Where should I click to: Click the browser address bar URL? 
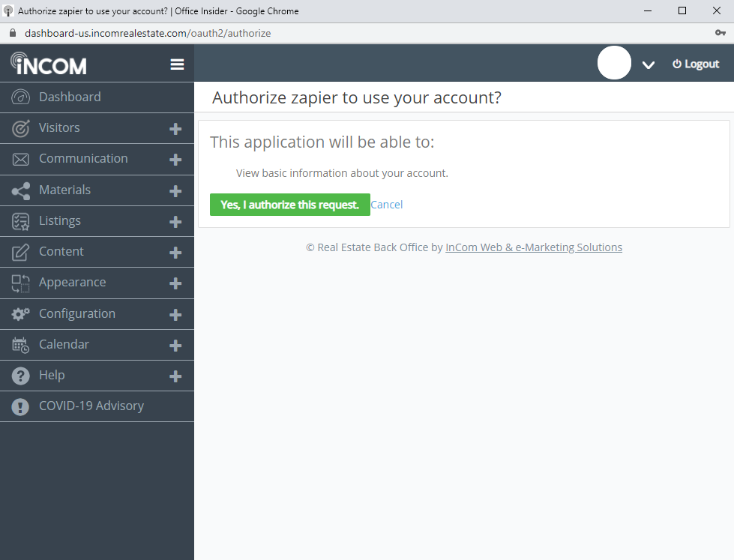148,33
